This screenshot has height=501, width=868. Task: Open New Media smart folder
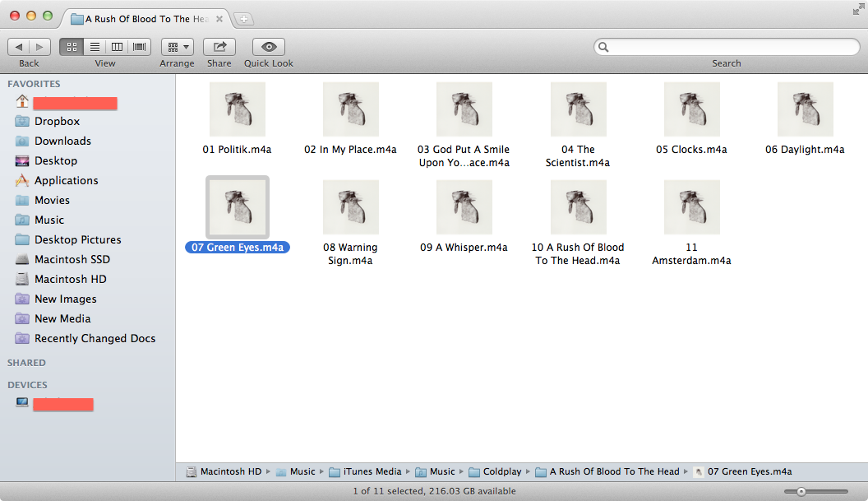click(x=53, y=318)
